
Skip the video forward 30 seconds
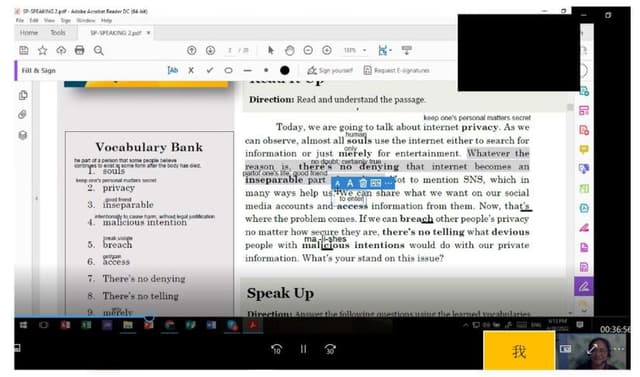click(x=330, y=349)
